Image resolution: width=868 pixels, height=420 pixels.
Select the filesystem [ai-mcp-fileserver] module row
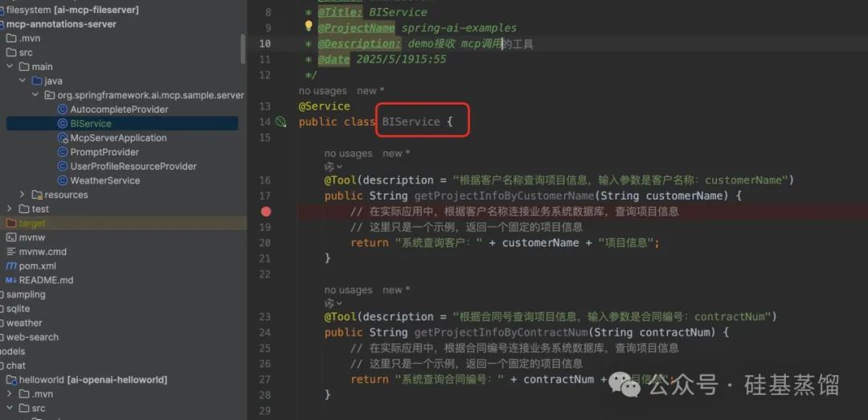123,10
